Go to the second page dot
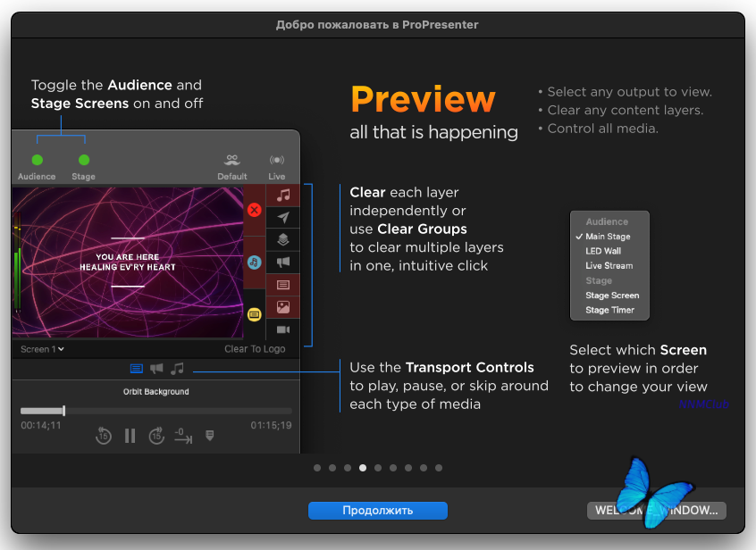 (x=332, y=468)
